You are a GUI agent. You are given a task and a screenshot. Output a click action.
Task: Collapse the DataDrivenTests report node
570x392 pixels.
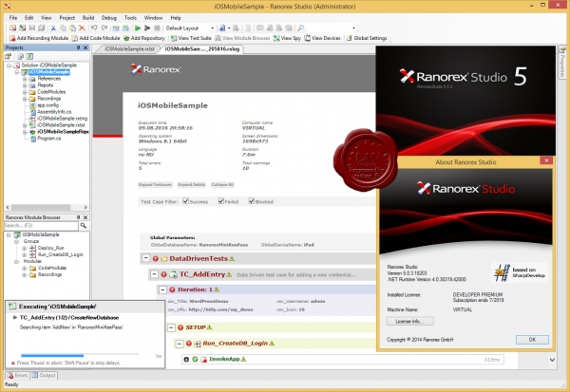pyautogui.click(x=145, y=258)
